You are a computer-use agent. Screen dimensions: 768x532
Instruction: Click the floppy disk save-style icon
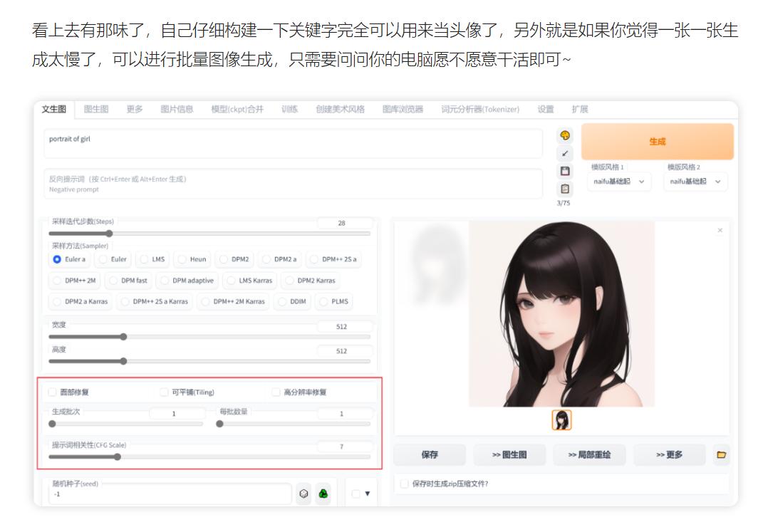(x=565, y=171)
